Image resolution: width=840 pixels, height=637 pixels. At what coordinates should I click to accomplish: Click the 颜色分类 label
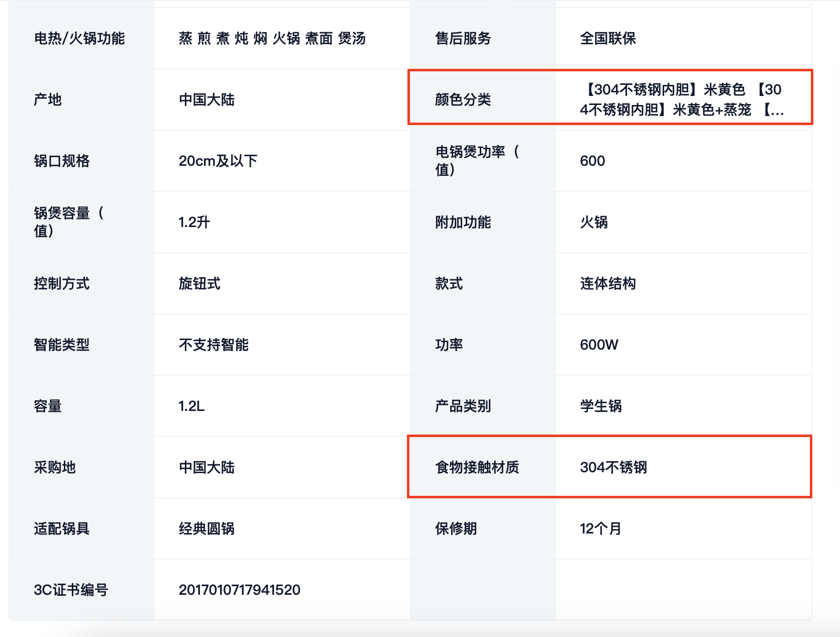pyautogui.click(x=463, y=99)
